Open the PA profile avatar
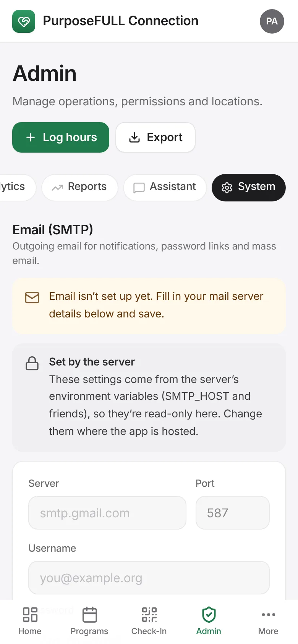298x644 pixels. click(x=272, y=21)
